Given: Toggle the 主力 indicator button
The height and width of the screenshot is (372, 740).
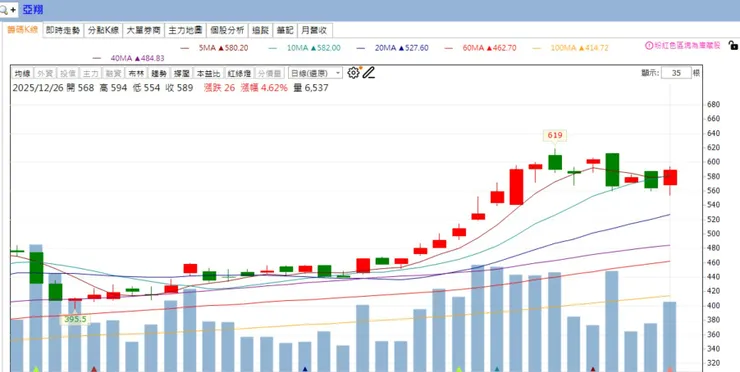Looking at the screenshot, I should coord(91,73).
